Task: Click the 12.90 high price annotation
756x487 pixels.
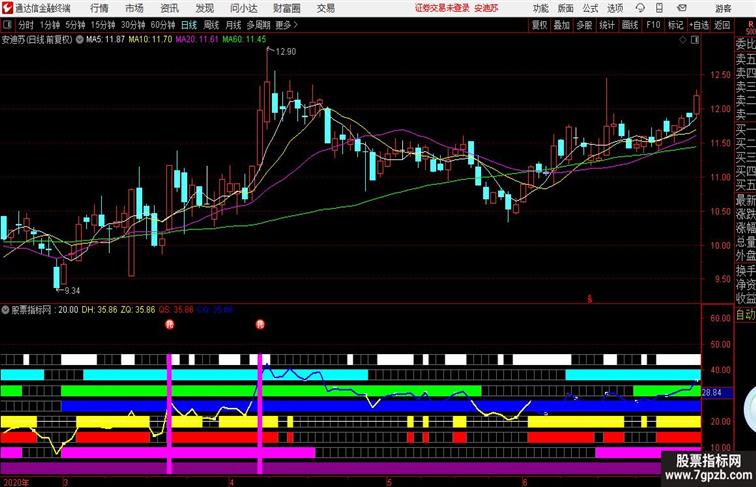Action: (x=285, y=52)
